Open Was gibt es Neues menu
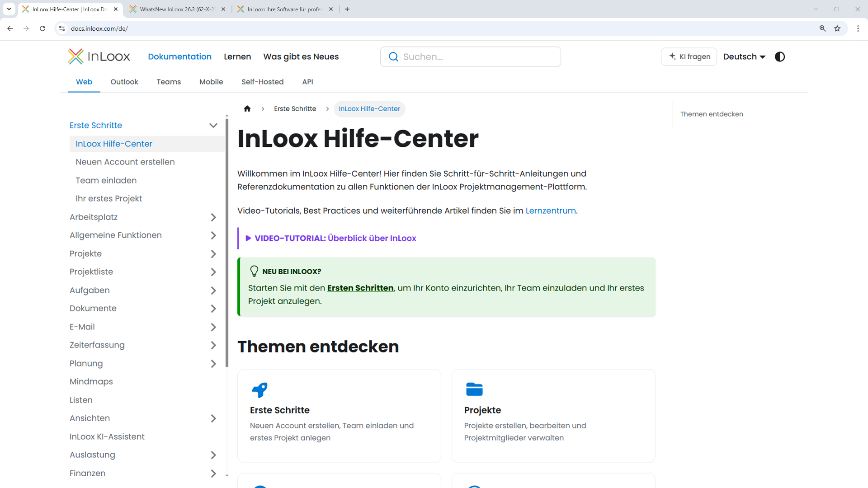The image size is (868, 488). click(301, 57)
